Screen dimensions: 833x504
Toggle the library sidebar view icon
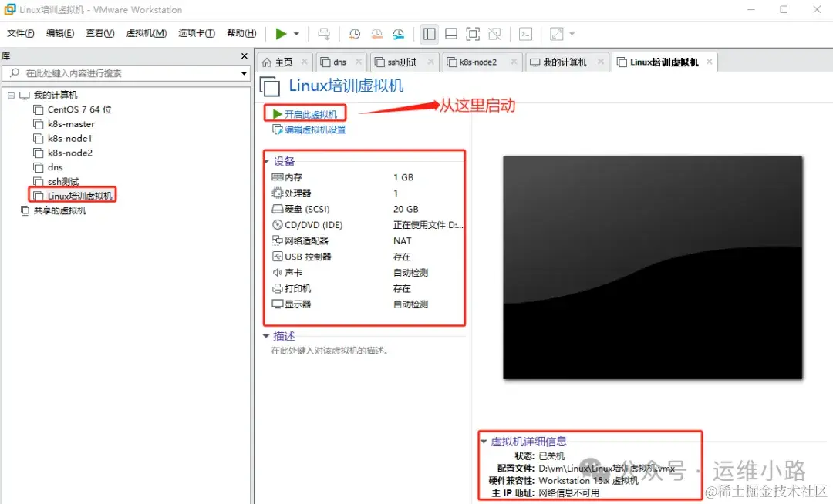click(x=430, y=34)
